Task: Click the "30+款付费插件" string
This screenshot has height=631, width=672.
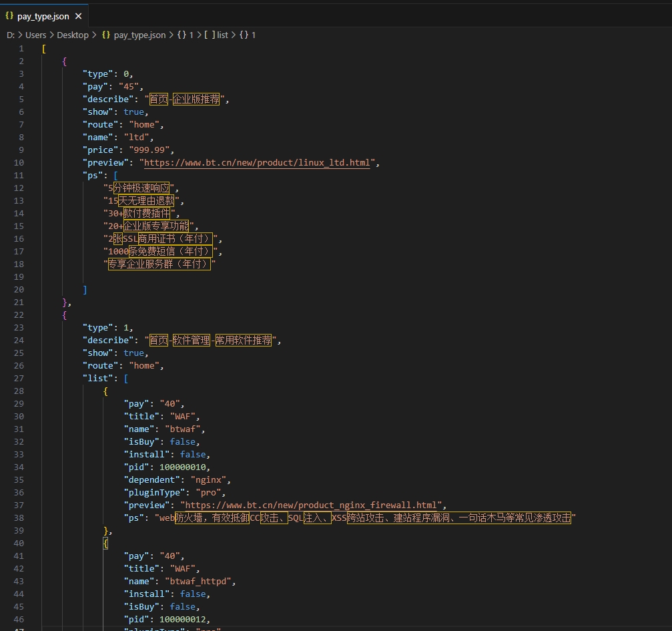Action: tap(139, 213)
